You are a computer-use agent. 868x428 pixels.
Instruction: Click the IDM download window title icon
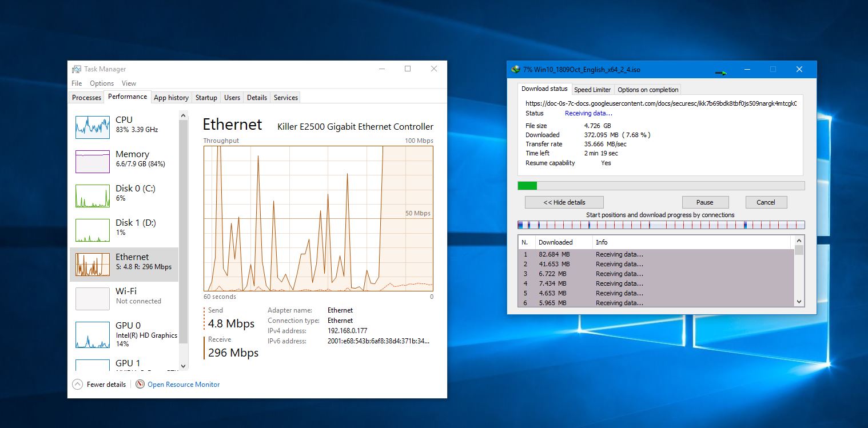click(516, 70)
